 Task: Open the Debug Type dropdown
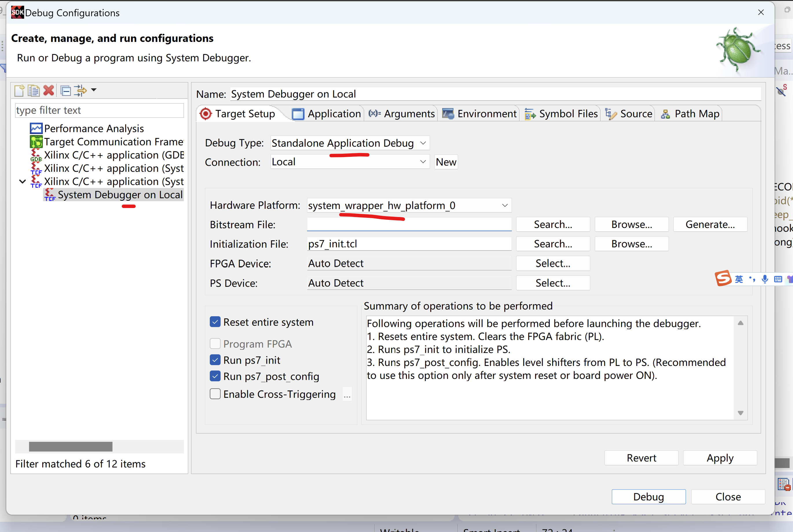(x=350, y=143)
